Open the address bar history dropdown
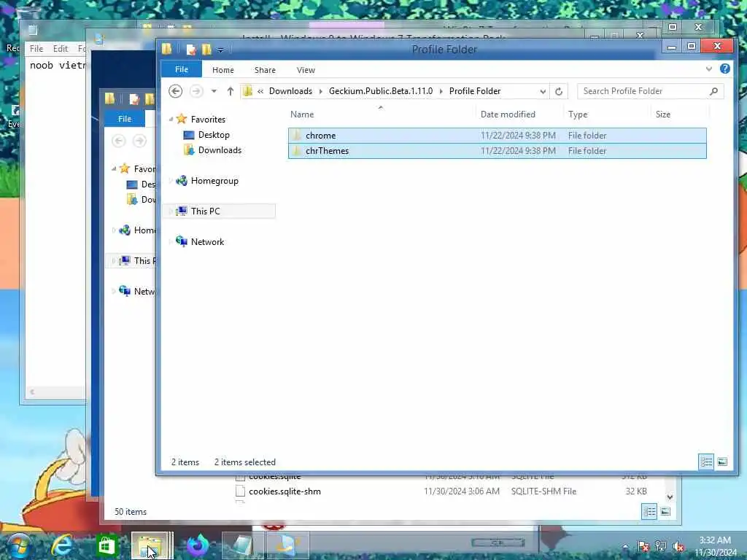 coord(543,91)
